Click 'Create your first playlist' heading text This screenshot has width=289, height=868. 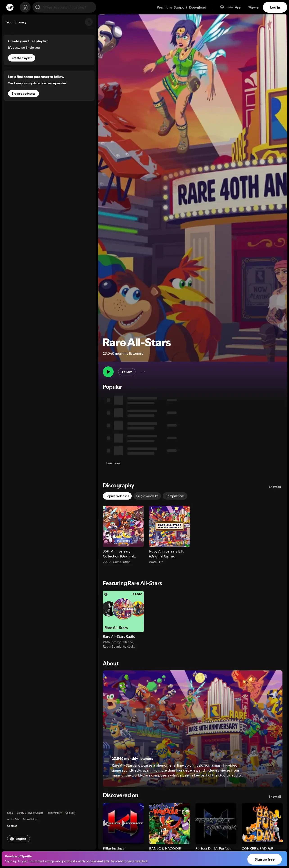pyautogui.click(x=28, y=41)
